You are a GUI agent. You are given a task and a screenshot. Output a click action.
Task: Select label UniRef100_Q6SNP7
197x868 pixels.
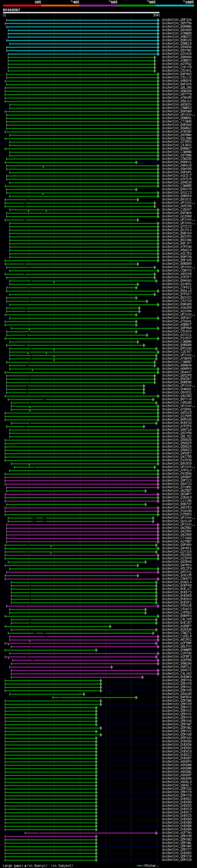[177, 494]
